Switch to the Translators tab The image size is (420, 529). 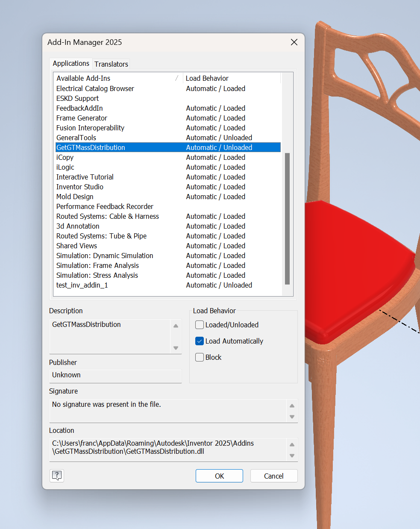111,64
